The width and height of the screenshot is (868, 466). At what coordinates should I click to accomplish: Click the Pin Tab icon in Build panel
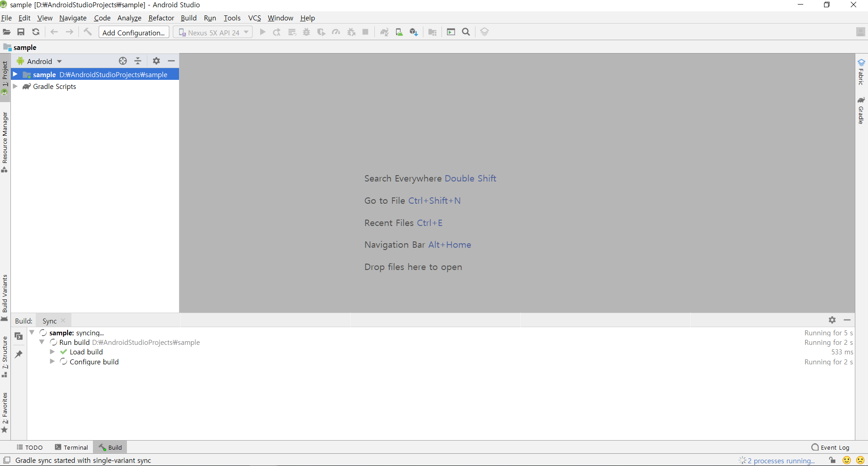pos(19,354)
